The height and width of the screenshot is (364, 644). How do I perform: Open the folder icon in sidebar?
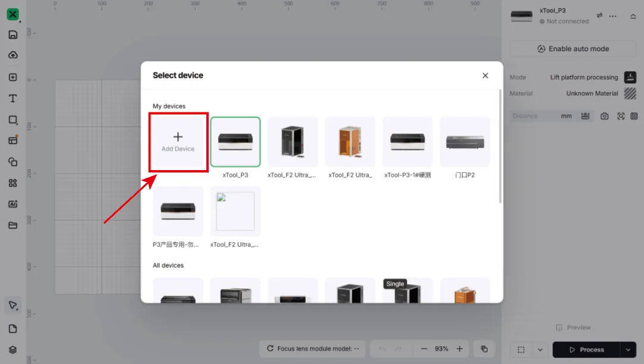[12, 225]
